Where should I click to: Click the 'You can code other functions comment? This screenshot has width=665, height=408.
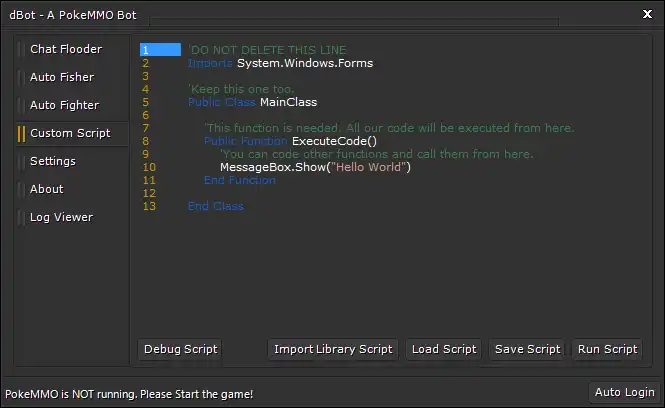click(377, 154)
